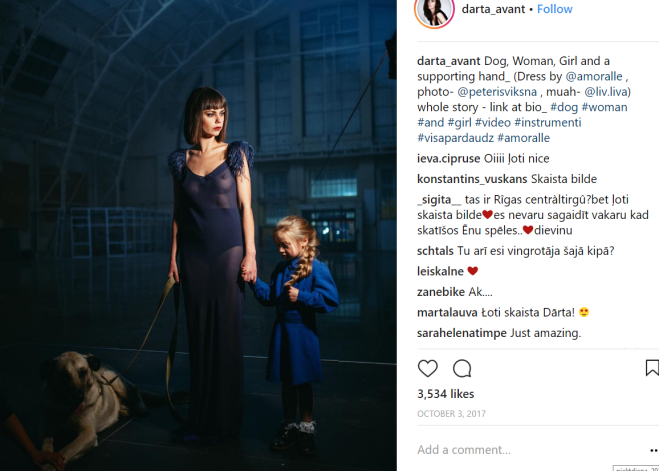Open the @liv.liva mention link
The width and height of the screenshot is (659, 471).
pyautogui.click(x=607, y=92)
